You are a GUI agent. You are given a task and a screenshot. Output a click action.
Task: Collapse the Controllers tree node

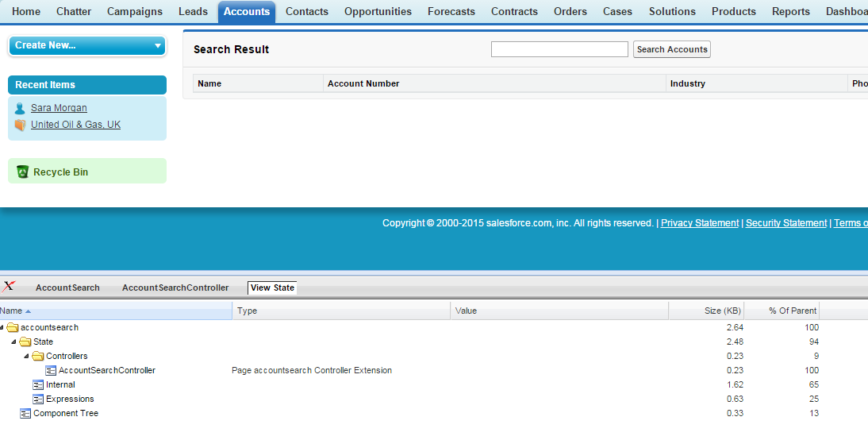click(26, 357)
